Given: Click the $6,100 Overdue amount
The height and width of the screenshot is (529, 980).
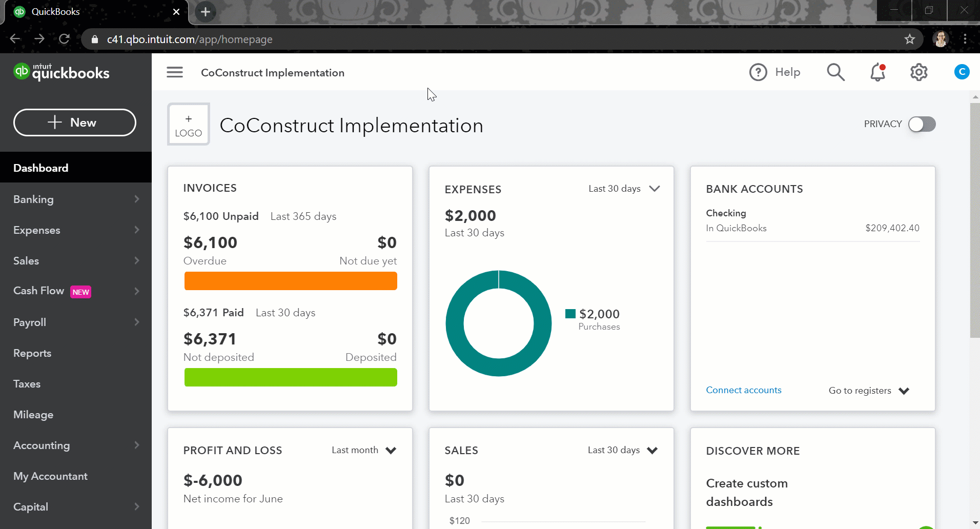Looking at the screenshot, I should pyautogui.click(x=210, y=242).
